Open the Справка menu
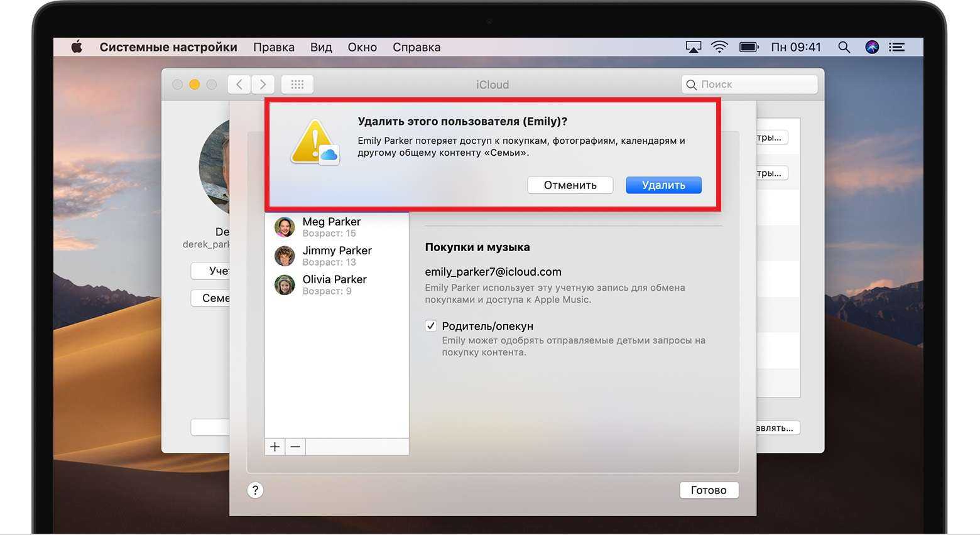Viewport: 980px width, 535px height. [416, 47]
